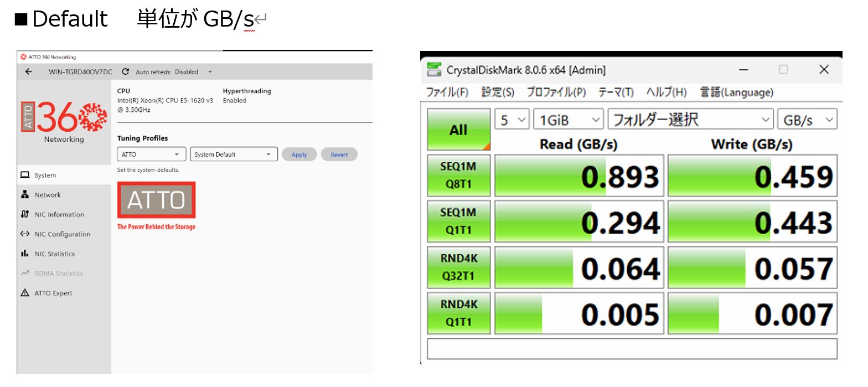The image size is (868, 387).
Task: Select NIC Information label in sidebar
Action: pyautogui.click(x=59, y=215)
